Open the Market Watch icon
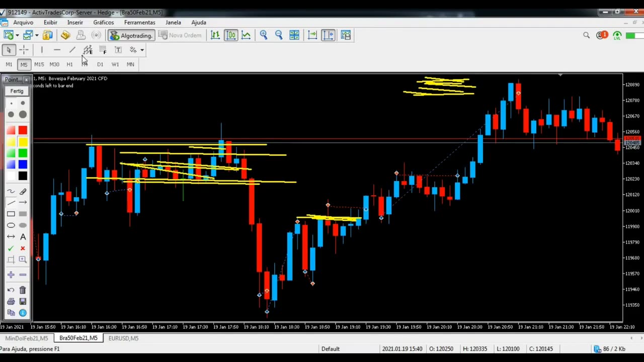 47,35
